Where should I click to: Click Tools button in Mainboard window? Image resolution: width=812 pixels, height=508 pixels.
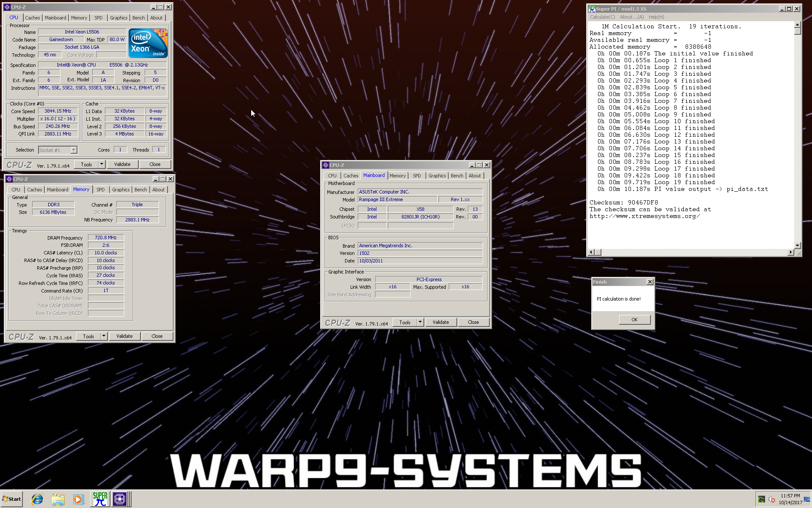pos(405,322)
